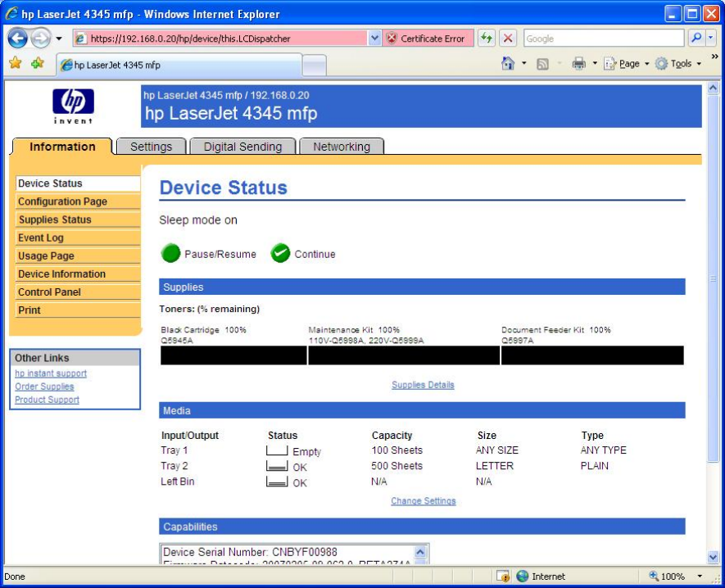Click the Tray 1 Empty status icon

[277, 450]
